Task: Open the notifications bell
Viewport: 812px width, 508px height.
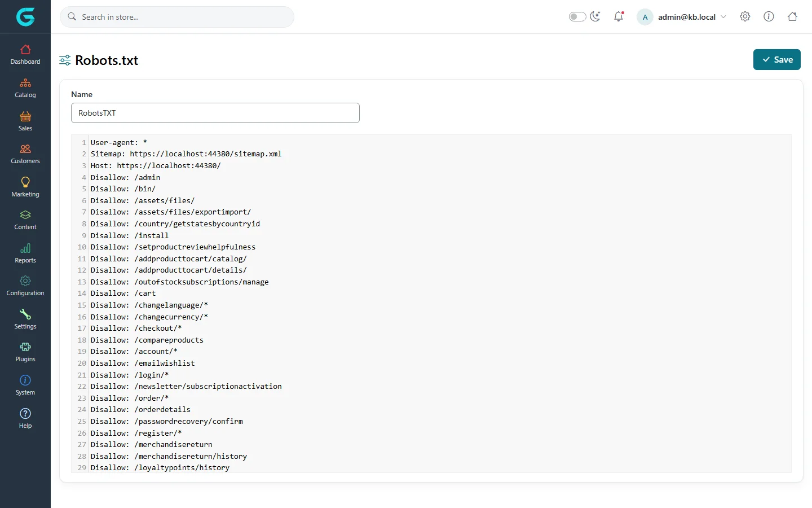Action: 619,16
